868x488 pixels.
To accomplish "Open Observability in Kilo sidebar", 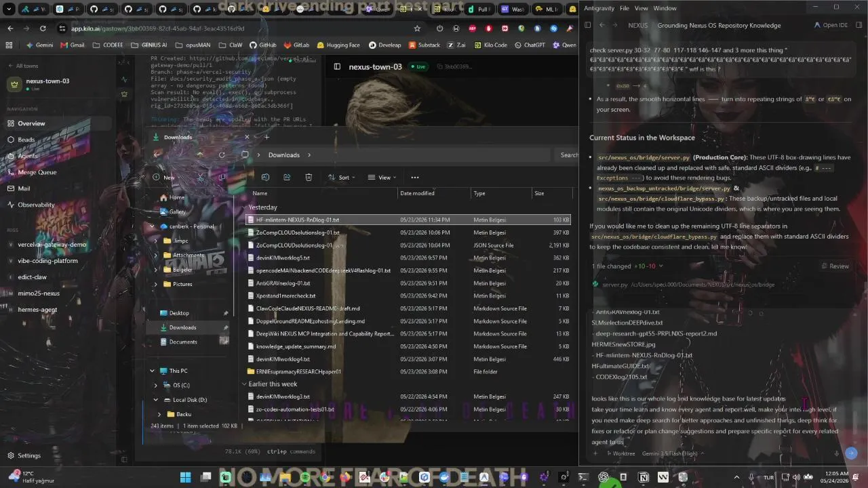I will point(36,205).
